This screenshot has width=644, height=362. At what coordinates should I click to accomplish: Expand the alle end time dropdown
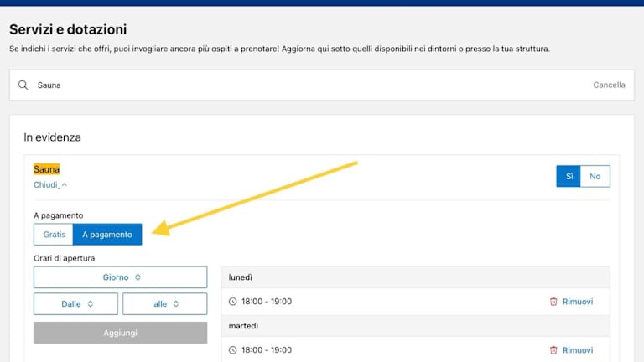coord(164,304)
